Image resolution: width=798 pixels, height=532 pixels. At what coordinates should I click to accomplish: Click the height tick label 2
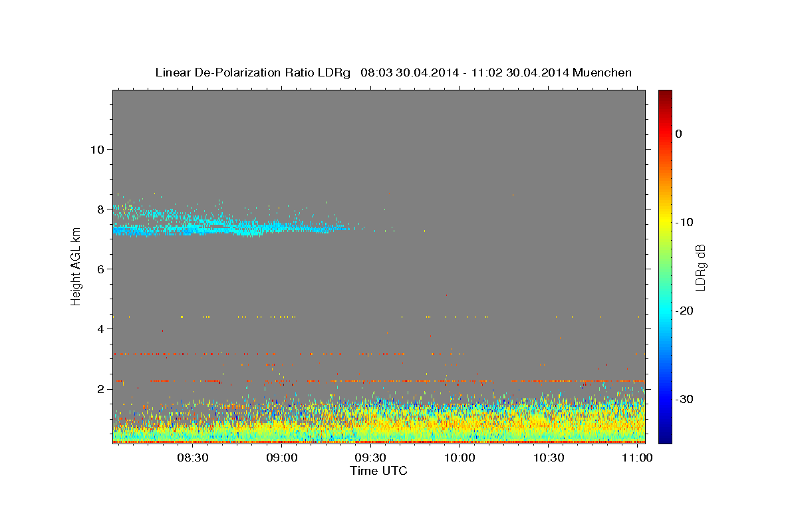[100, 388]
